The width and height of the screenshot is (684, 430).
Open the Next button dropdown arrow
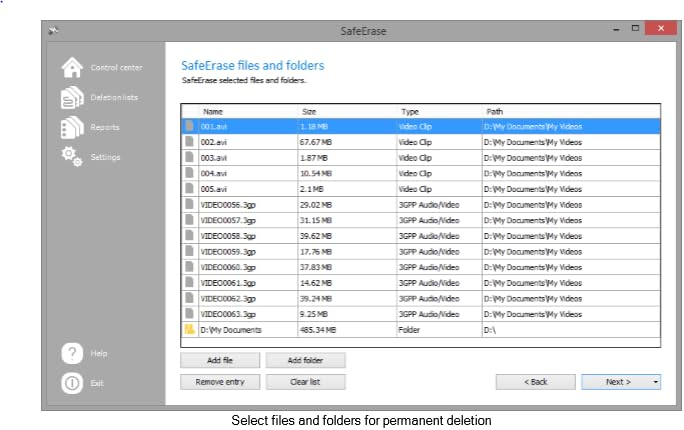[x=655, y=382]
